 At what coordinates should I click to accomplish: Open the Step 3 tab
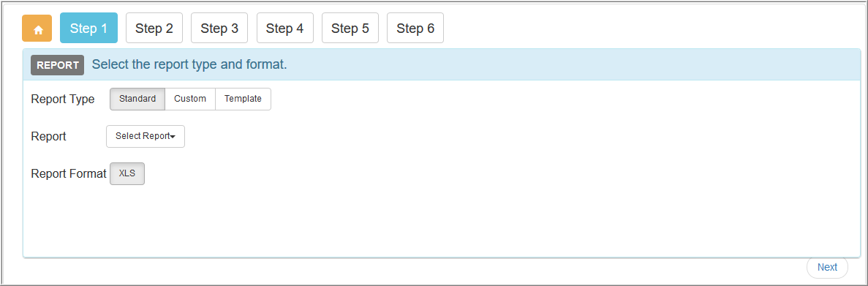219,29
